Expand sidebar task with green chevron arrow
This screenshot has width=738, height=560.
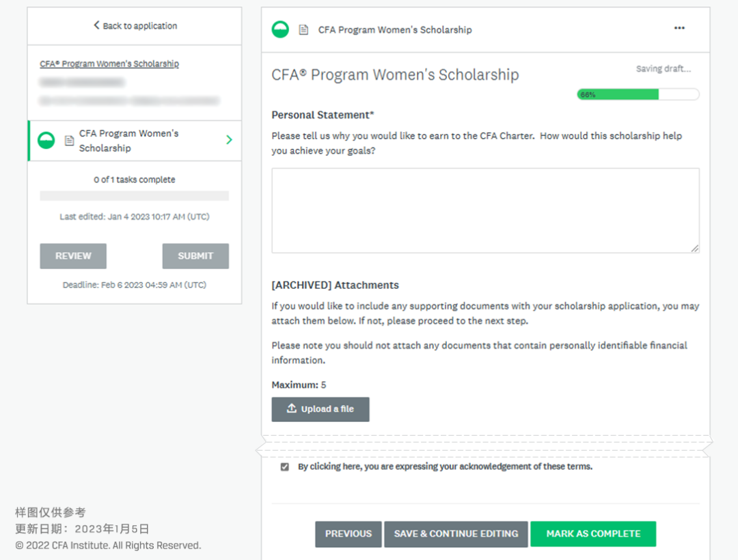click(x=229, y=139)
